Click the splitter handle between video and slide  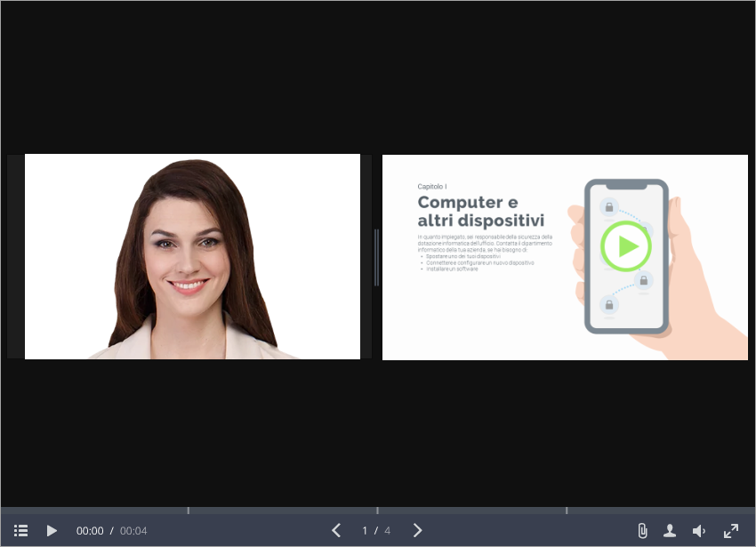click(377, 257)
